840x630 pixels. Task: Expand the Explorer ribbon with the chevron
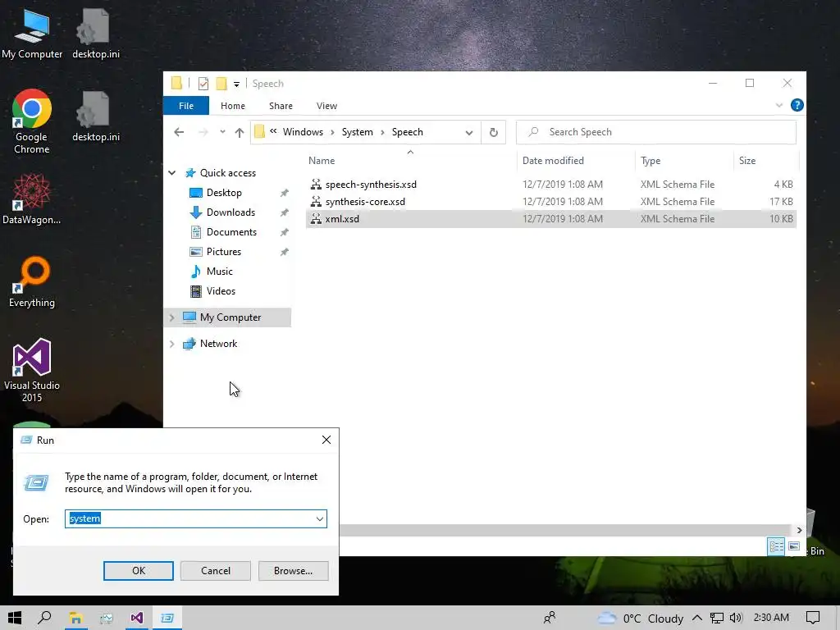779,106
